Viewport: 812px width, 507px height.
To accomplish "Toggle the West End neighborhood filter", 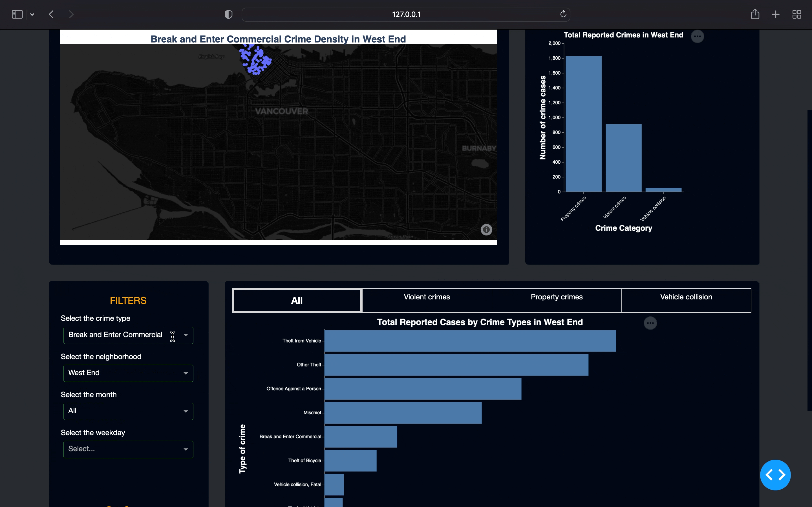I will click(127, 373).
